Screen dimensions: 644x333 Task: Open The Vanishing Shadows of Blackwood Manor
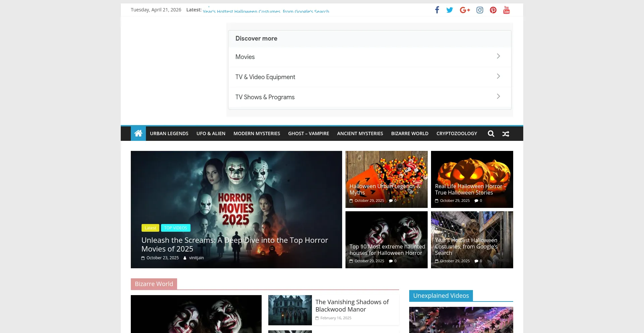pyautogui.click(x=352, y=306)
